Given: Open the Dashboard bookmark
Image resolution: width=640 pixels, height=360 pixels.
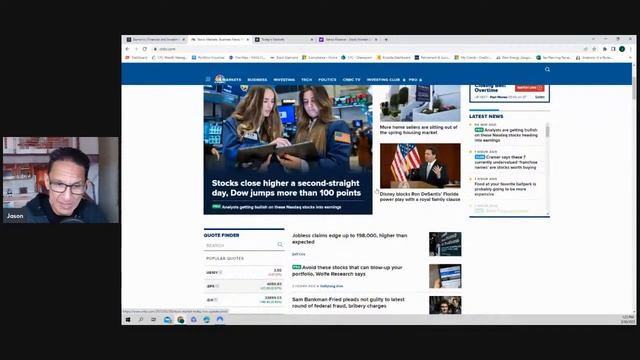Looking at the screenshot, I should pos(136,58).
